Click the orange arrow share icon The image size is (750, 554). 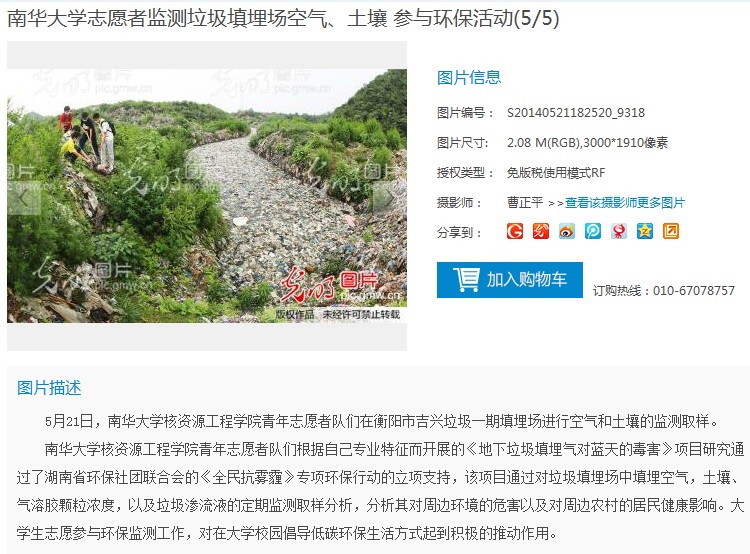(671, 231)
